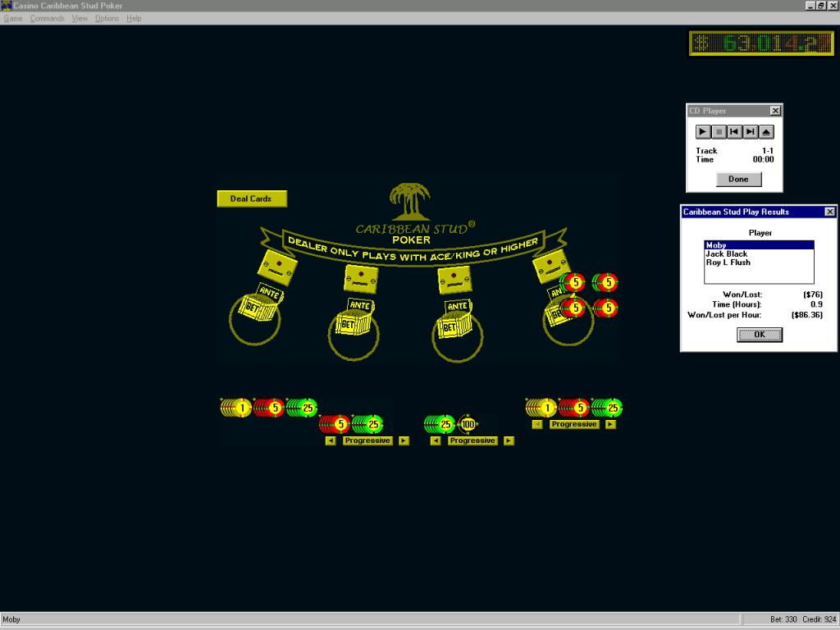This screenshot has width=840, height=630.
Task: Start playback in the CD Player
Action: (x=703, y=132)
